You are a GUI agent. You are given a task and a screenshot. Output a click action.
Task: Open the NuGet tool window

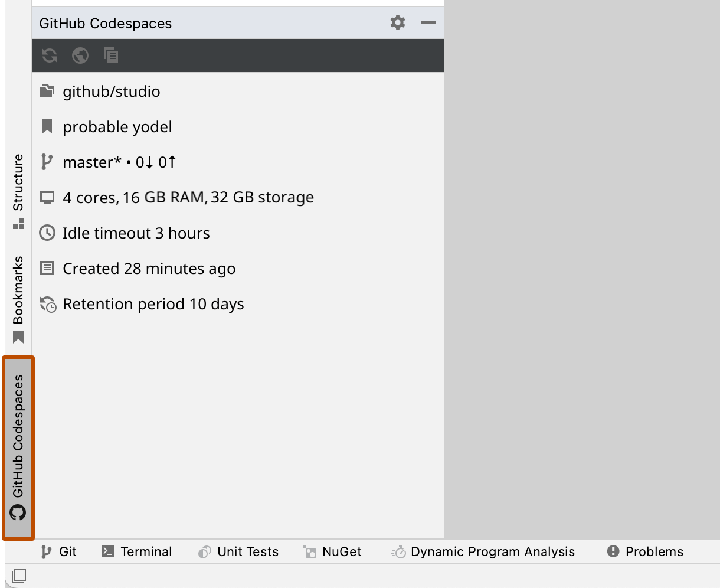(x=332, y=551)
